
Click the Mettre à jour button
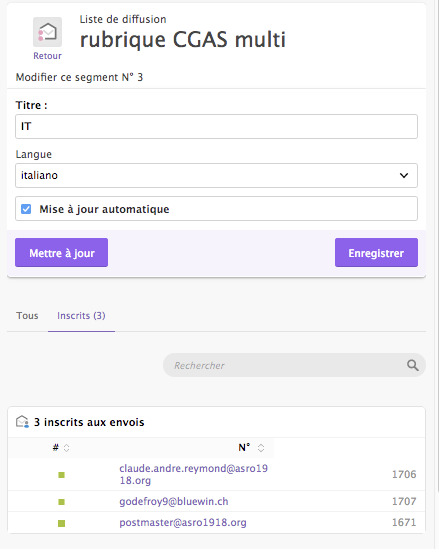point(62,253)
